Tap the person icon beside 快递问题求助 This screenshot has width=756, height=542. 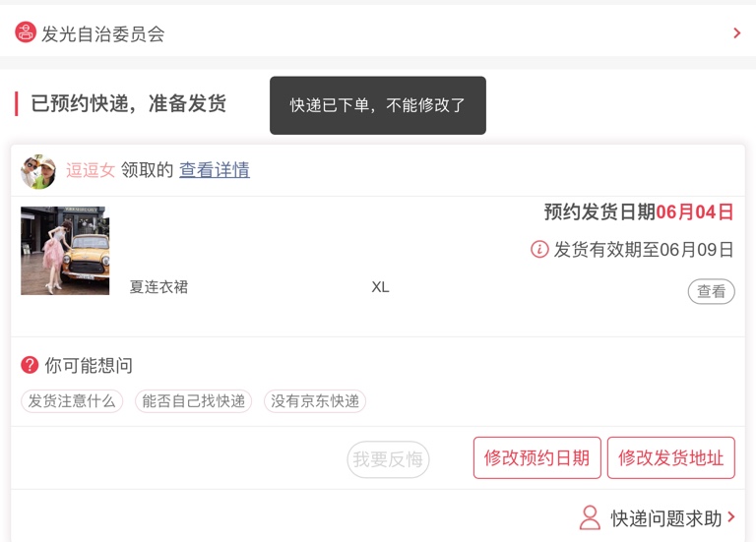[x=590, y=517]
